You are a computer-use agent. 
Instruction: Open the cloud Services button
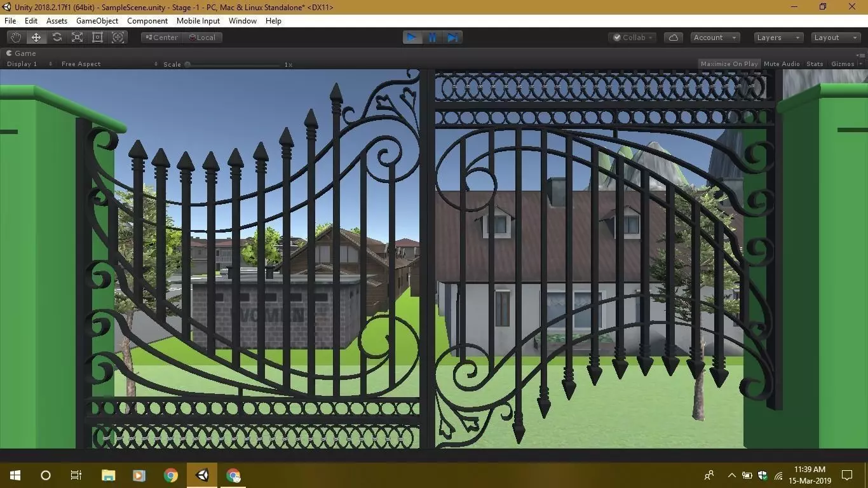point(674,37)
